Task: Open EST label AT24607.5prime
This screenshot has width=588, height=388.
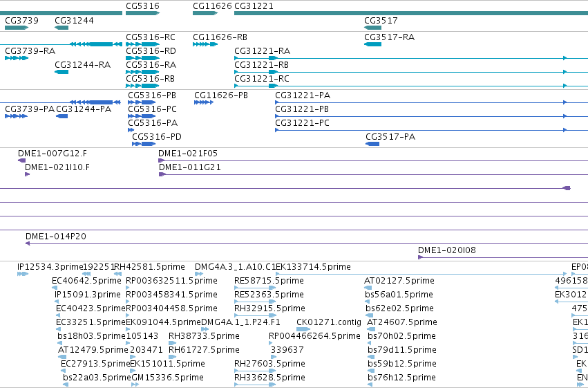Action: pos(402,322)
